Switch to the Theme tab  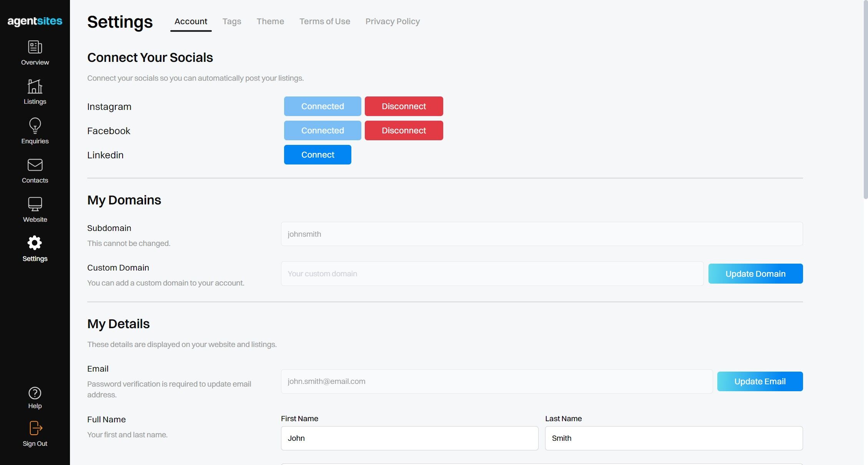point(270,22)
